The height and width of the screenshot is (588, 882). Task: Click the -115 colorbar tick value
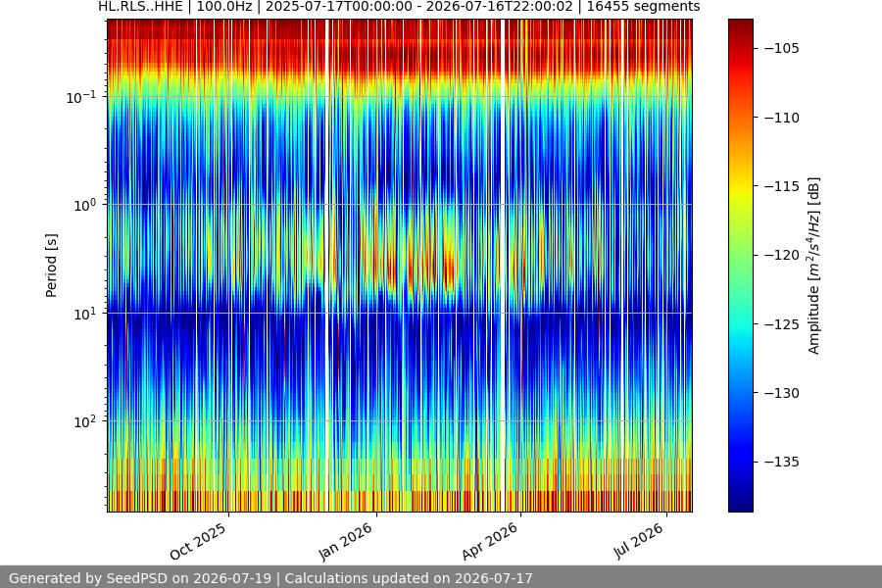[782, 186]
